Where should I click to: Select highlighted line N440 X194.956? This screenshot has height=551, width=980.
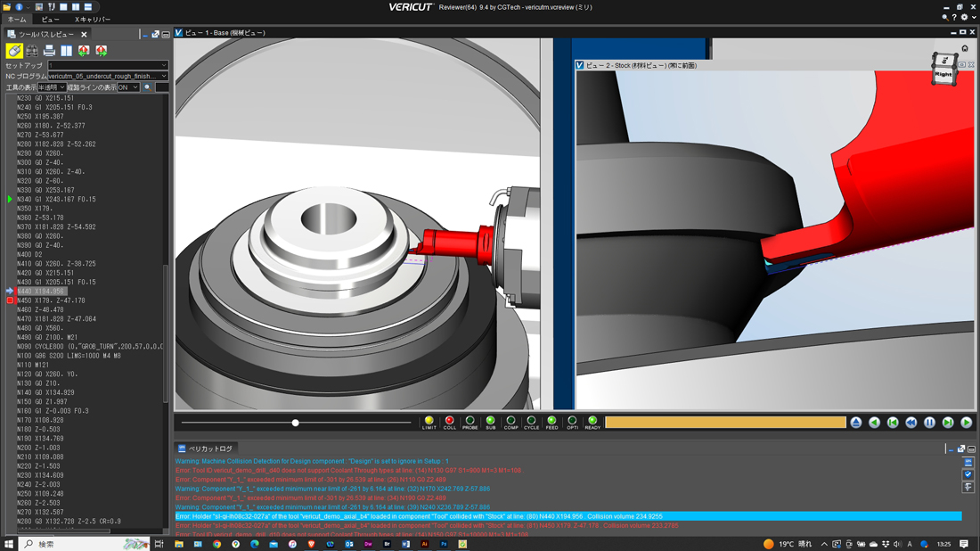[x=41, y=292]
